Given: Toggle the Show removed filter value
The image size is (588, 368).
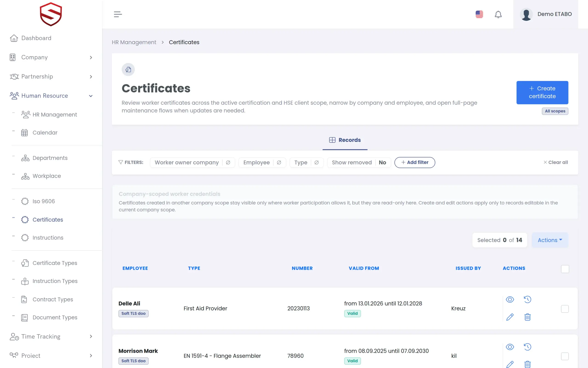Looking at the screenshot, I should 382,162.
